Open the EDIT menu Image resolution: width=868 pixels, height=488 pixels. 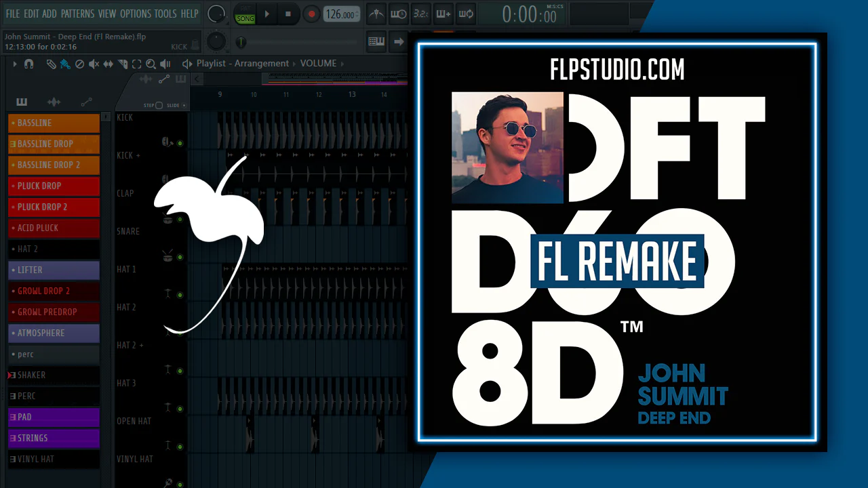[31, 14]
